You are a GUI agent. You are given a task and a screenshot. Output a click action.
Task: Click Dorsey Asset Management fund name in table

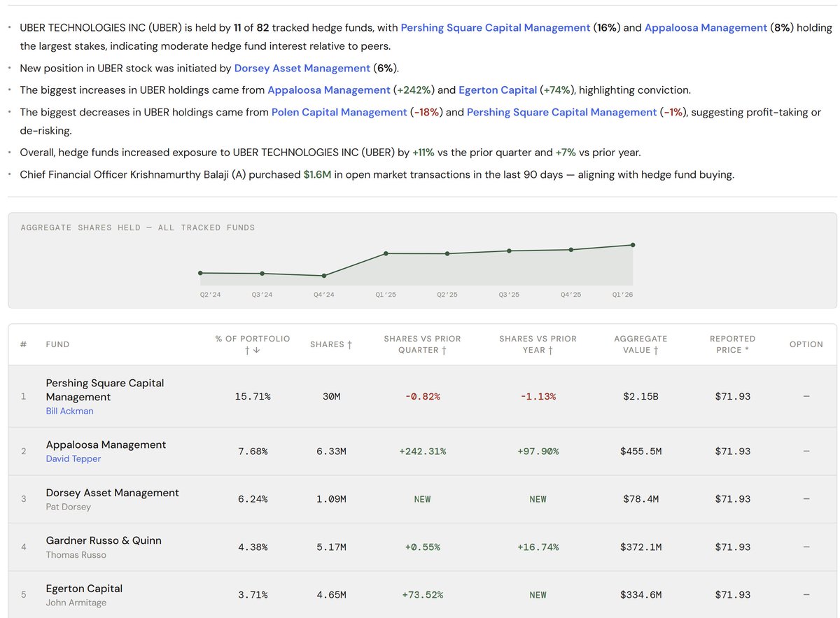112,493
